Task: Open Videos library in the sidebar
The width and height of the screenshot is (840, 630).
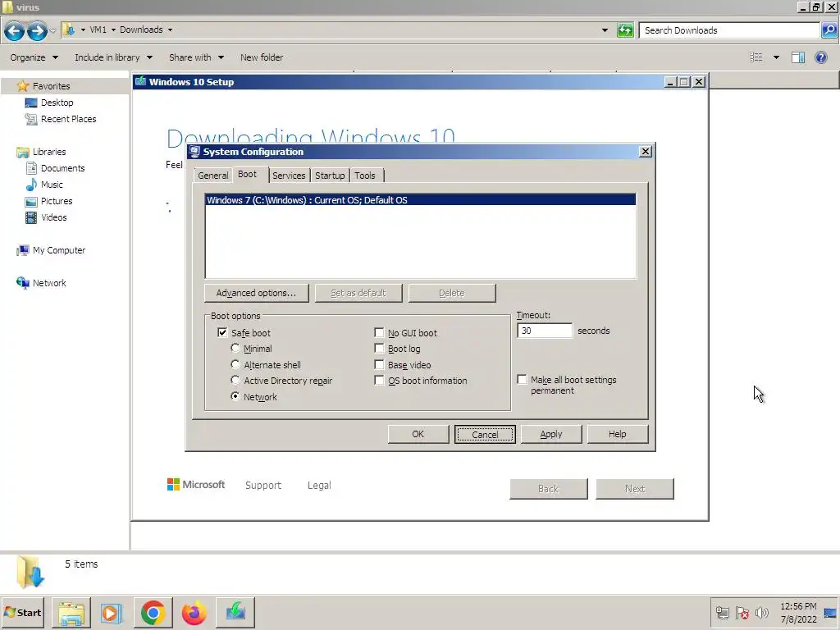Action: click(x=53, y=217)
